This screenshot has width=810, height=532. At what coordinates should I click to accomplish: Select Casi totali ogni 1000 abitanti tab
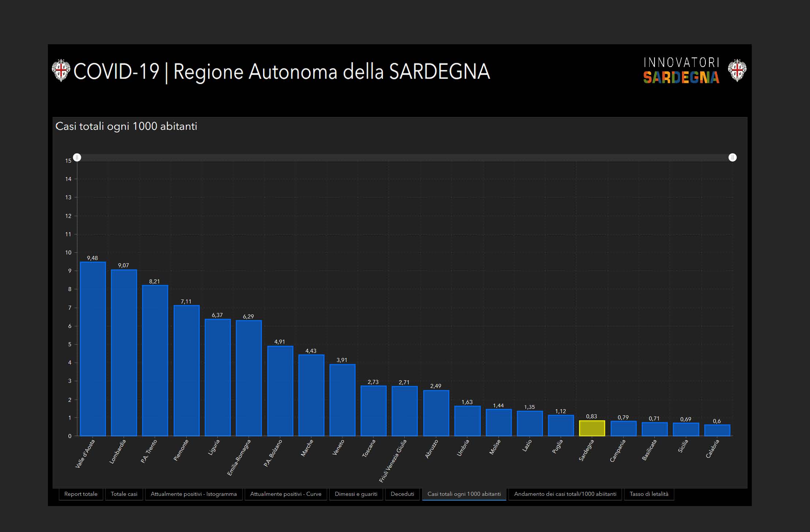(464, 494)
